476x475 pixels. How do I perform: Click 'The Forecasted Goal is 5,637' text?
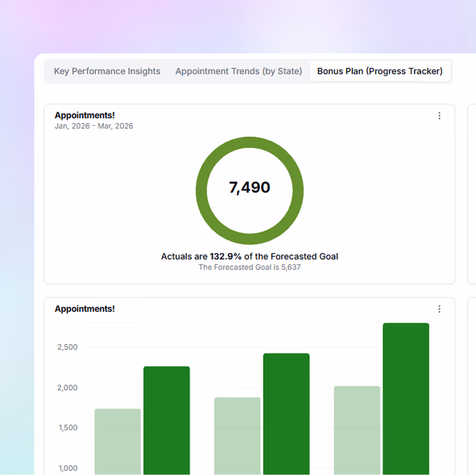click(x=250, y=267)
